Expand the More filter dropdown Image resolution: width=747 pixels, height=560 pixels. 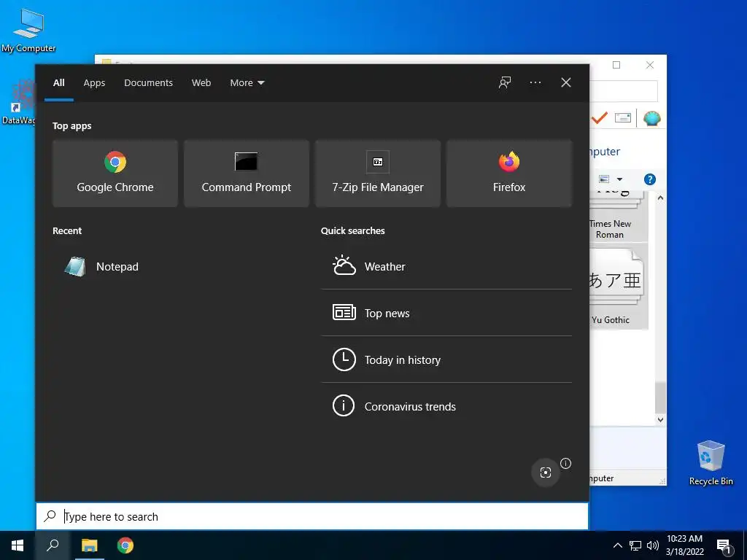pos(247,83)
